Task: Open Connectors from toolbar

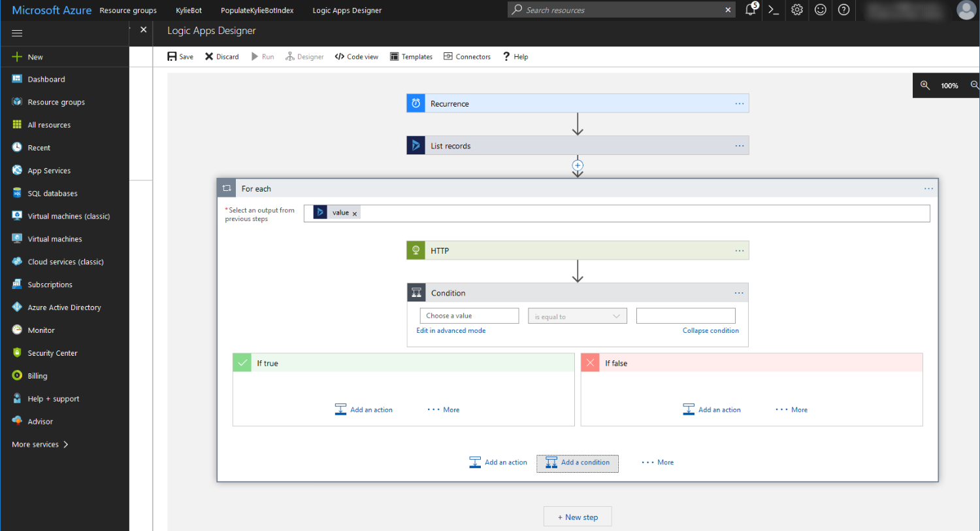Action: (x=467, y=57)
